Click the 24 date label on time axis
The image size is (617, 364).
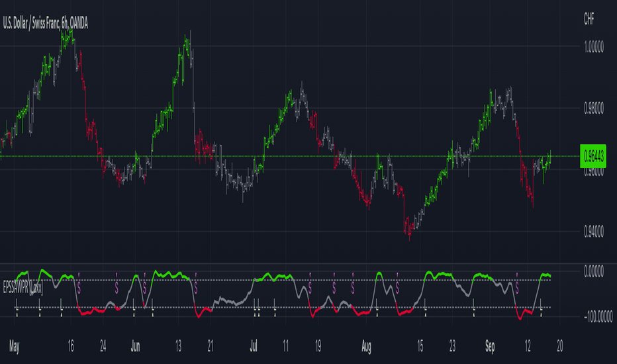point(103,346)
